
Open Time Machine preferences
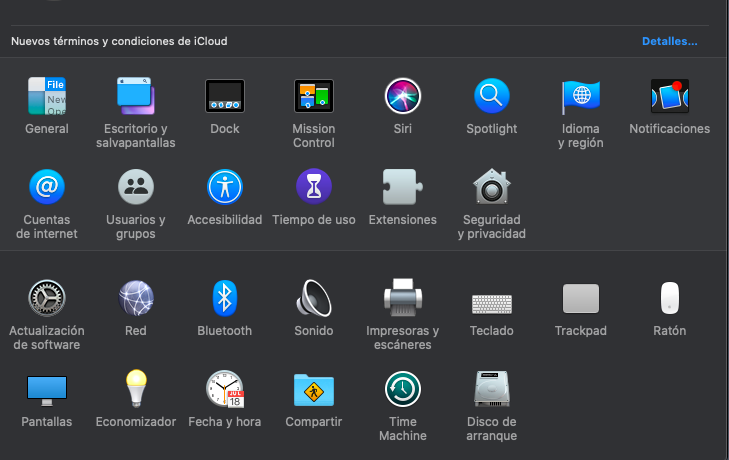[403, 389]
